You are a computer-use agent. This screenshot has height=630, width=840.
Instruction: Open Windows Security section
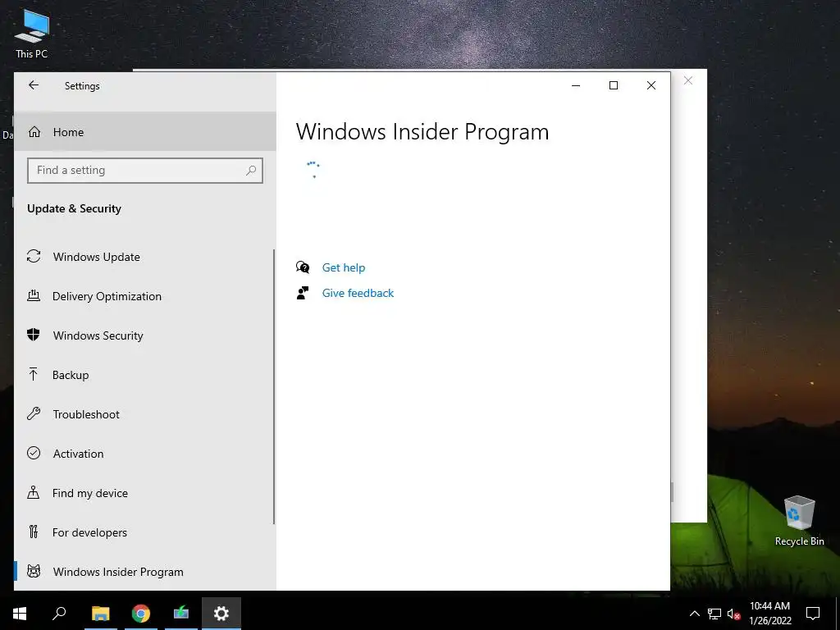tap(144, 336)
